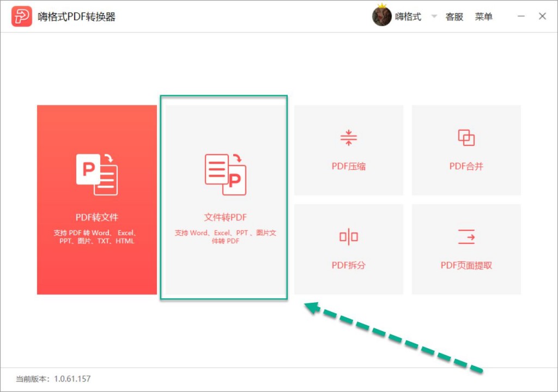Click the 当前版本 1.0.61.157 text
Viewport: 558px width, 392px height.
point(53,379)
